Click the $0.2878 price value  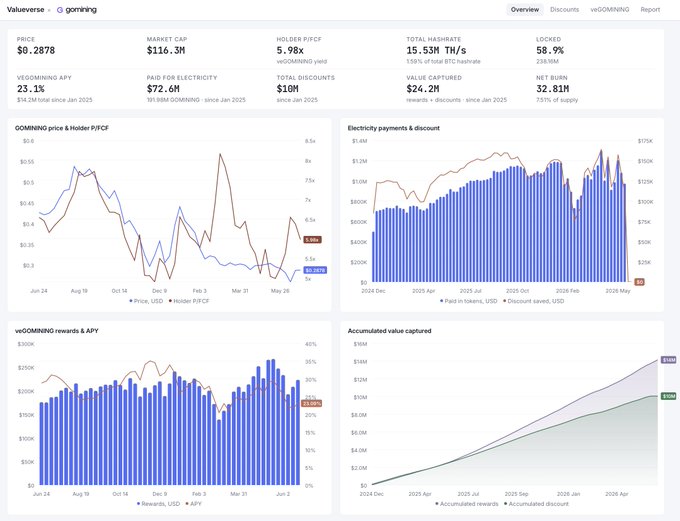coord(36,51)
